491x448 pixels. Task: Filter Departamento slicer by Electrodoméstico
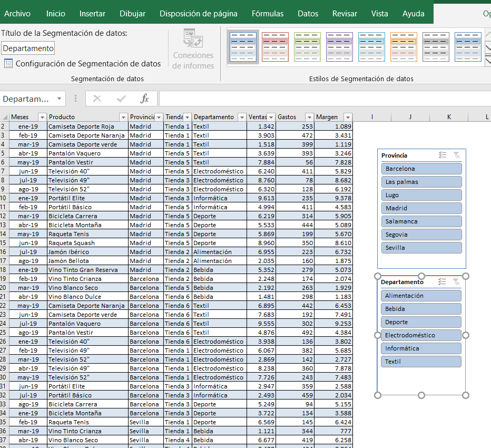tap(421, 335)
